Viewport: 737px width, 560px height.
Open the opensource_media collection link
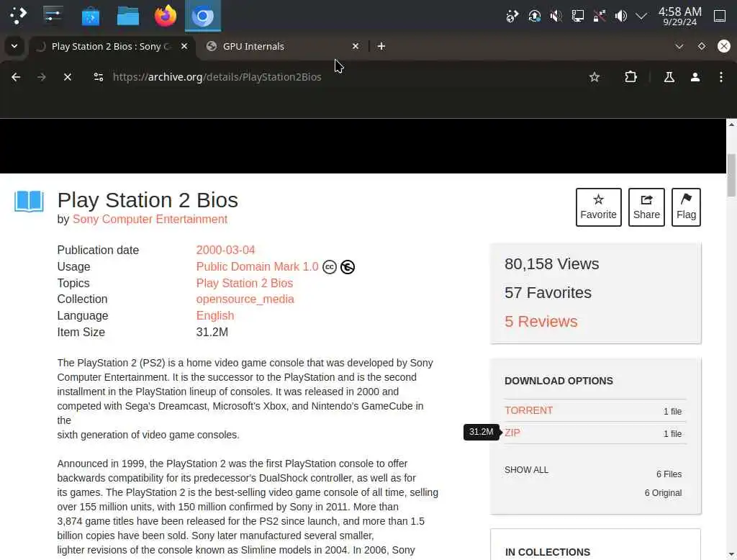click(245, 299)
